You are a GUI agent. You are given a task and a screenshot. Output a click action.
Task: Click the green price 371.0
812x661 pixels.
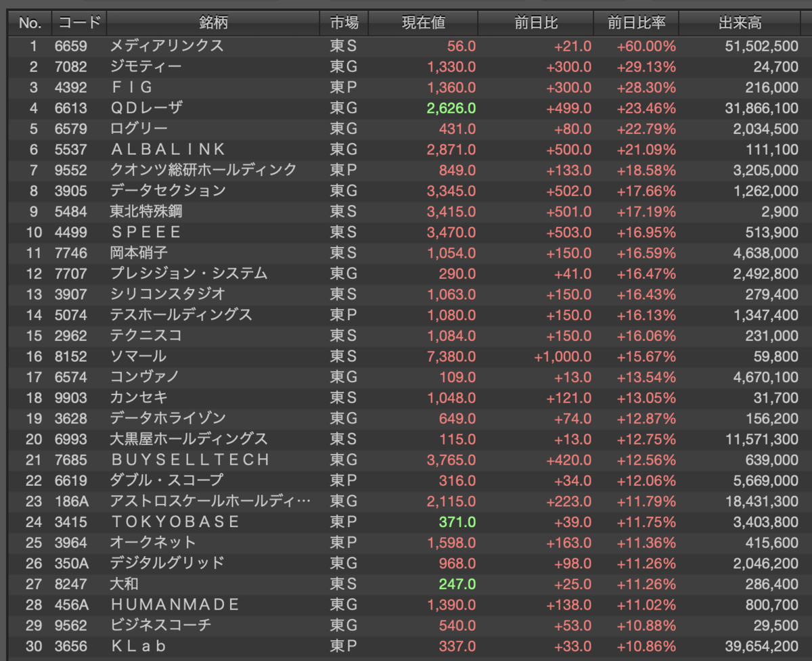pos(457,522)
